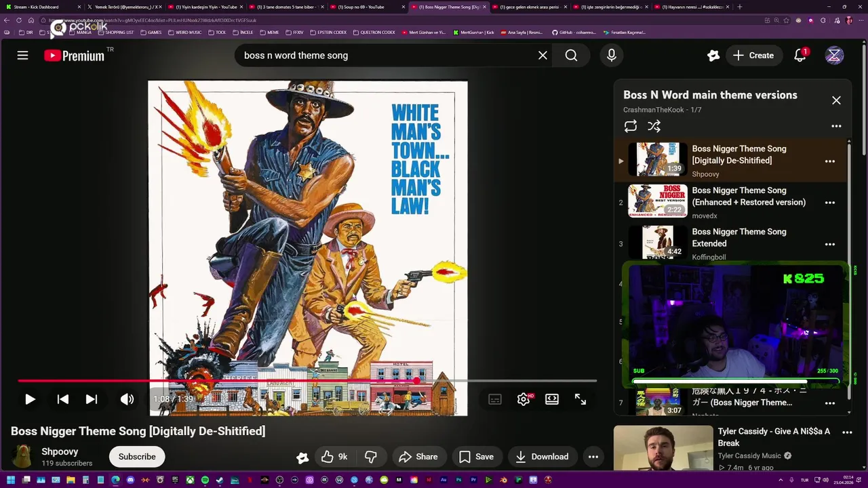Go to YouTube Premium home logo
This screenshot has width=868, height=488.
[x=75, y=56]
